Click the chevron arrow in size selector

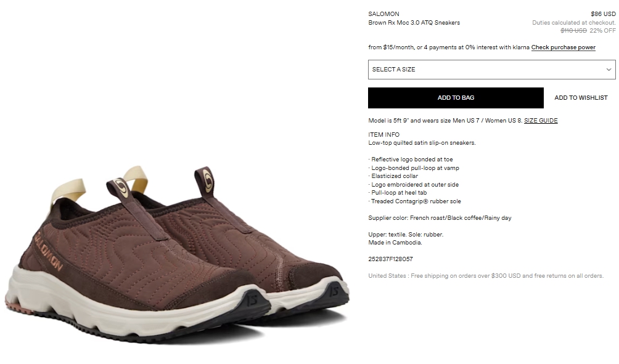[x=609, y=70]
